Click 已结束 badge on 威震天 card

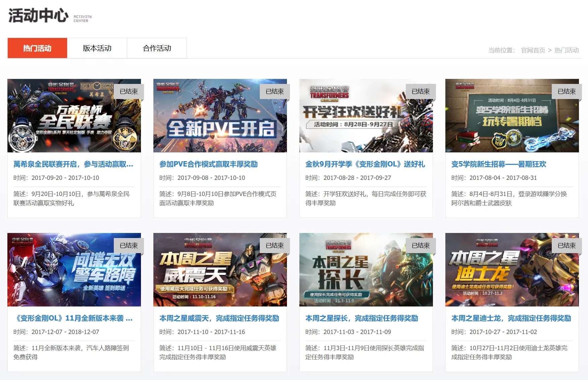(275, 245)
